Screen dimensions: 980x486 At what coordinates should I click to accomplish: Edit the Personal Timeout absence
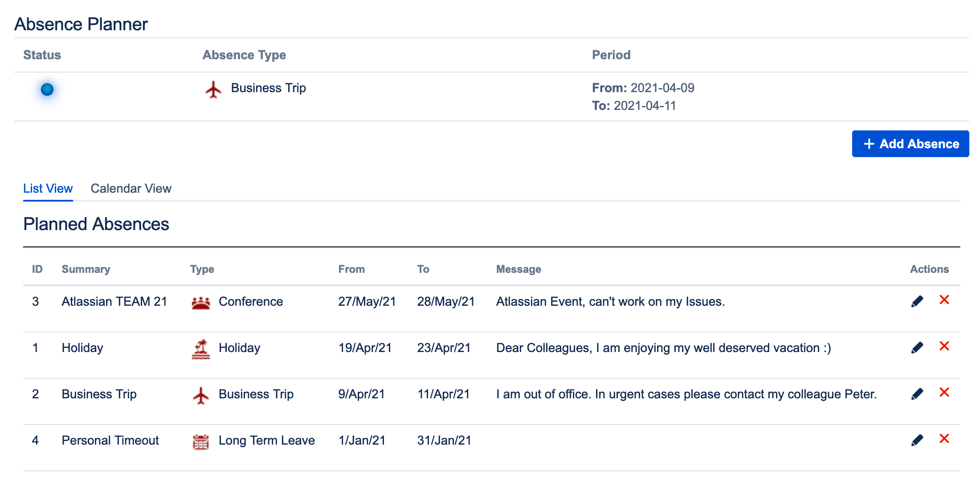tap(917, 440)
